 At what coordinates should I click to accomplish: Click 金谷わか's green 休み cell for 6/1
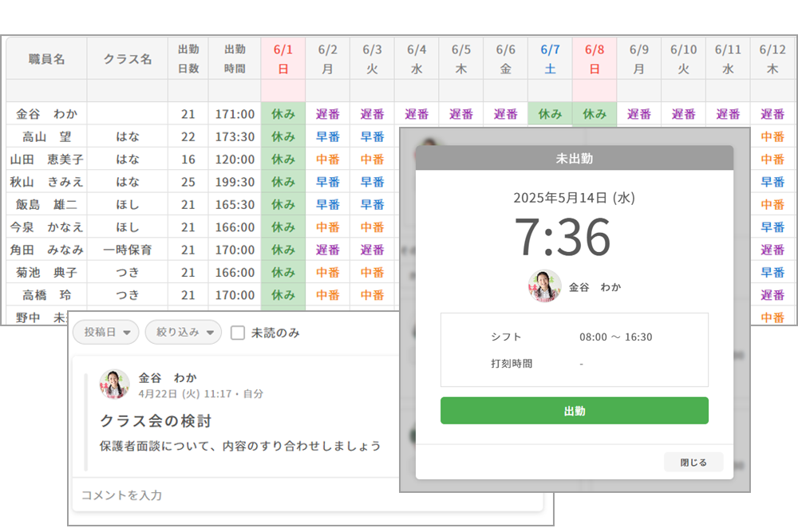pyautogui.click(x=282, y=114)
